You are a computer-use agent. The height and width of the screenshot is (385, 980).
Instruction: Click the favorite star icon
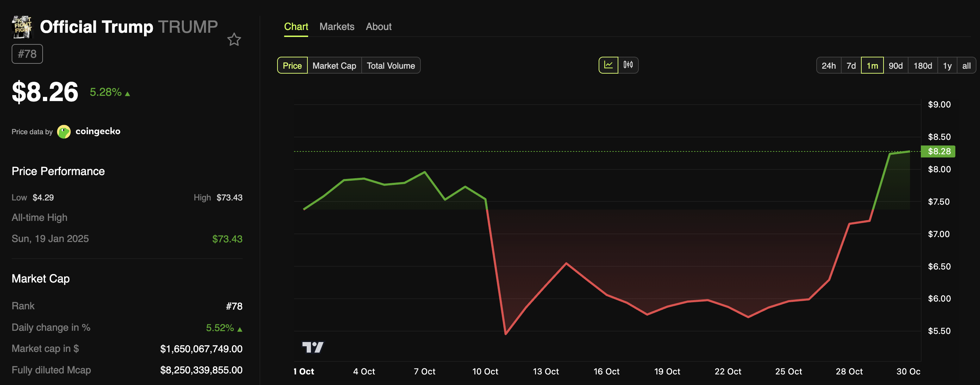point(234,39)
